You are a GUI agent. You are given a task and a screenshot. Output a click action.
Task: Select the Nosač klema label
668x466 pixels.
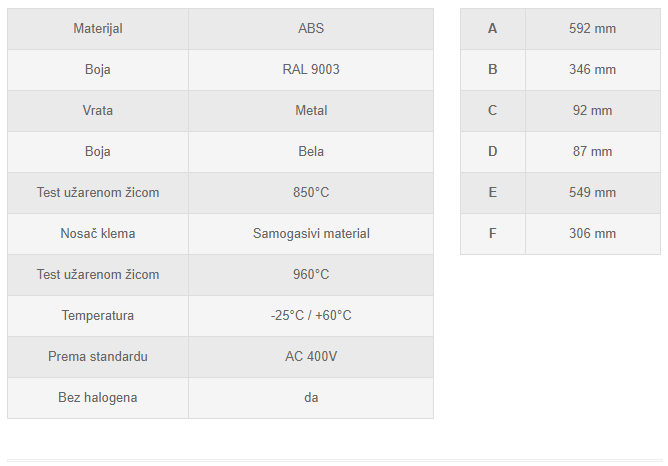point(98,234)
